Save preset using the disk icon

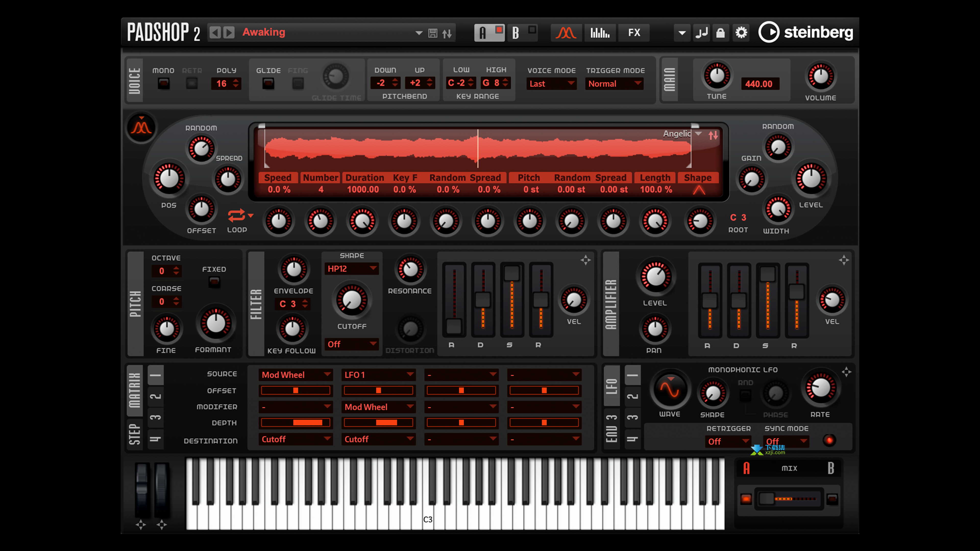[433, 33]
